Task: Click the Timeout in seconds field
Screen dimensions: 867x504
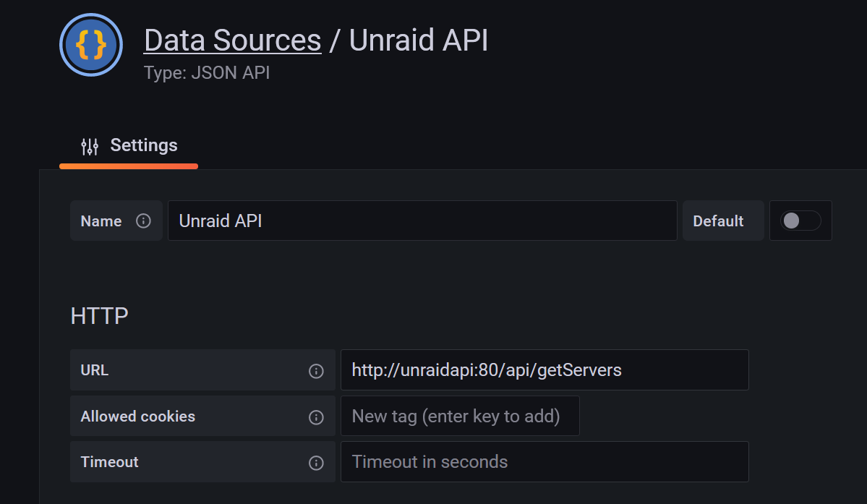Action: (544, 461)
